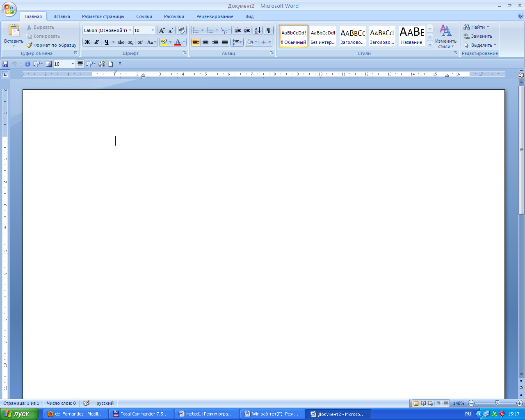Click Copy (Копировать) command
The image size is (525, 420).
(x=43, y=36)
